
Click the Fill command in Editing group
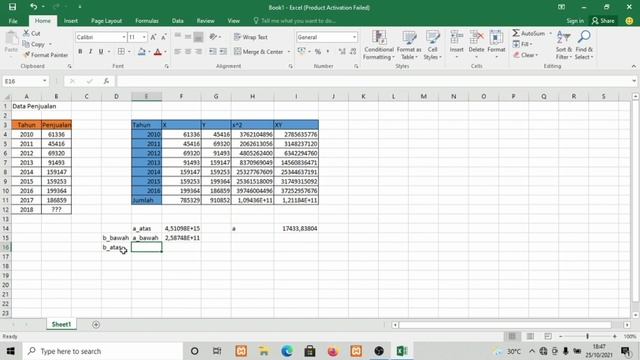pyautogui.click(x=522, y=44)
